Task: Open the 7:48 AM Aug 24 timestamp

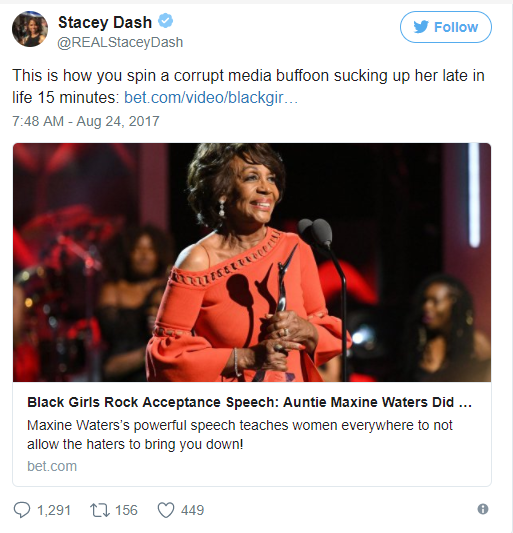Action: coord(86,121)
